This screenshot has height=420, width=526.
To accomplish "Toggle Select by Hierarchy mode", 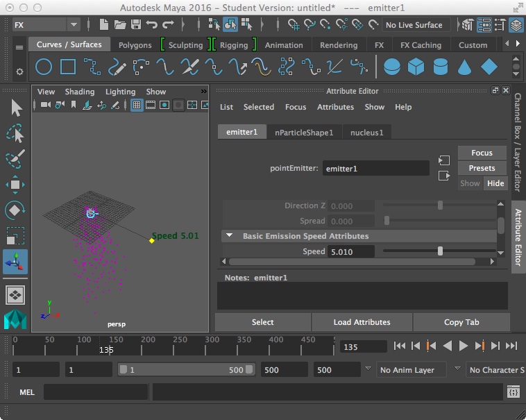I will click(214, 24).
